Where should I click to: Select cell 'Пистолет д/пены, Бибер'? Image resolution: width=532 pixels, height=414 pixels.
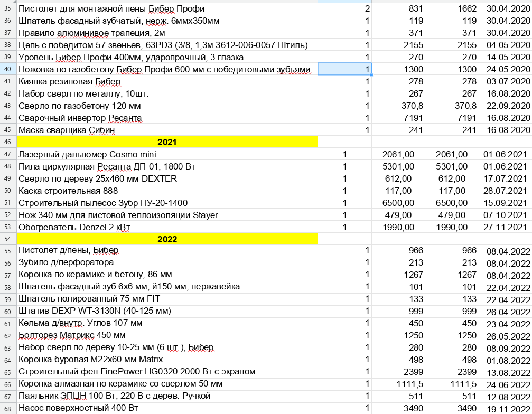tap(167, 251)
